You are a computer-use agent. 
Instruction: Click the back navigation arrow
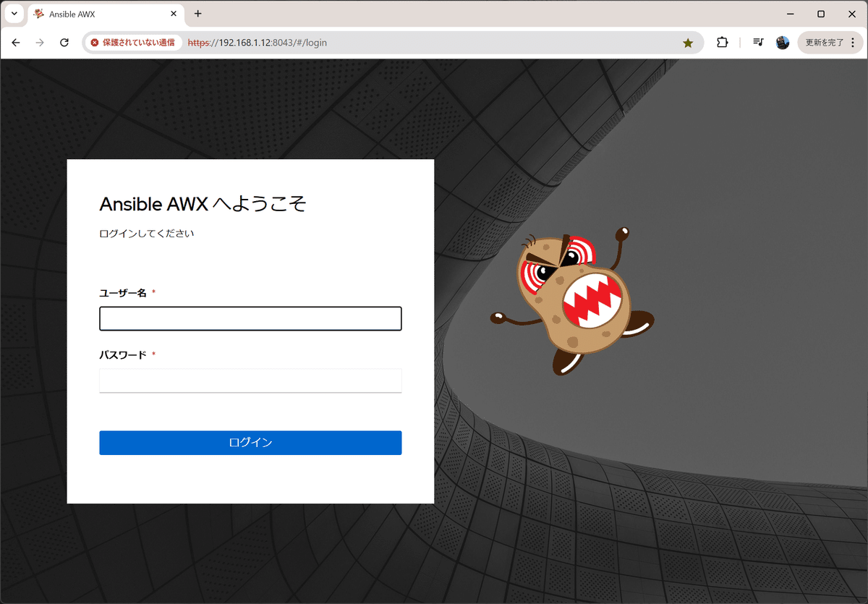(15, 43)
